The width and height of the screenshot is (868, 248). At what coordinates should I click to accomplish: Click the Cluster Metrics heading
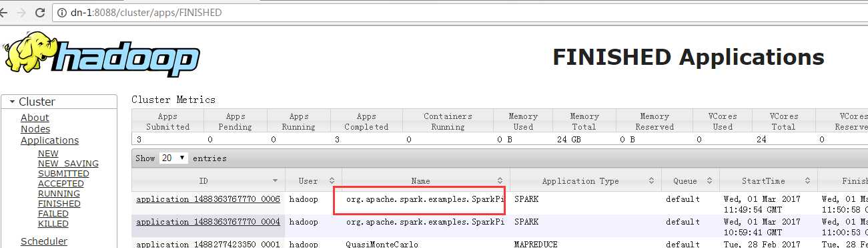pyautogui.click(x=173, y=100)
